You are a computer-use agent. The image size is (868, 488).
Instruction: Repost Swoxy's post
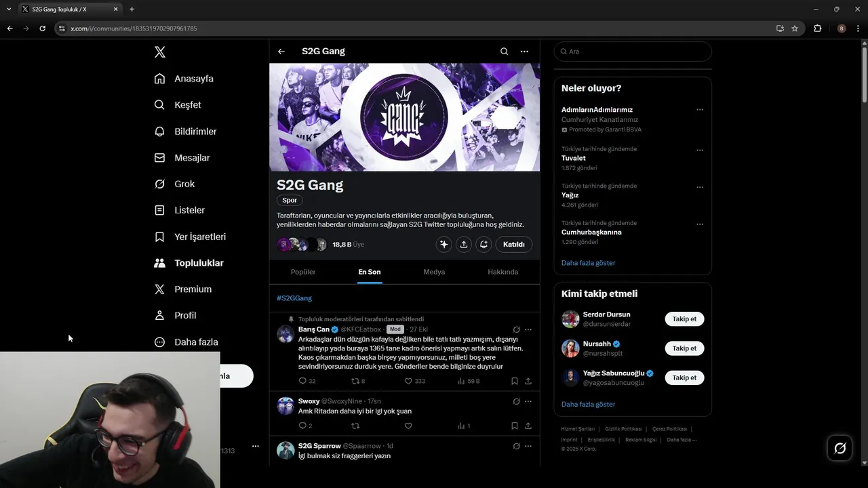click(355, 426)
